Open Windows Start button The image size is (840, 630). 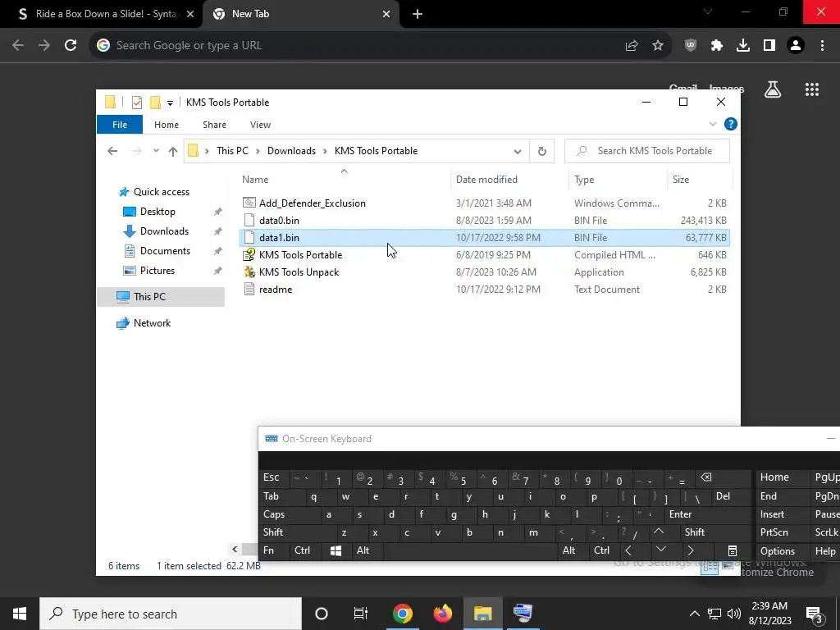pyautogui.click(x=20, y=614)
